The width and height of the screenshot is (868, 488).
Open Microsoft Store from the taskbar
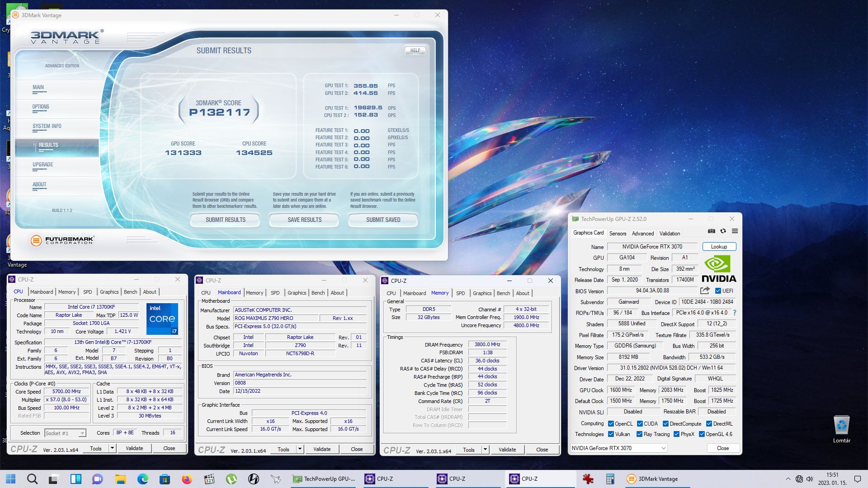165,479
